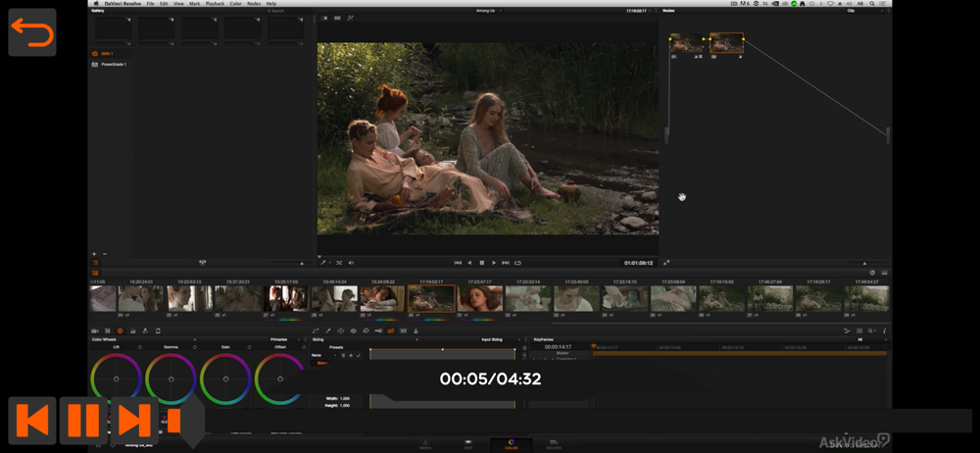Open the Camera Raw palette
This screenshot has height=453, width=980.
[96, 331]
